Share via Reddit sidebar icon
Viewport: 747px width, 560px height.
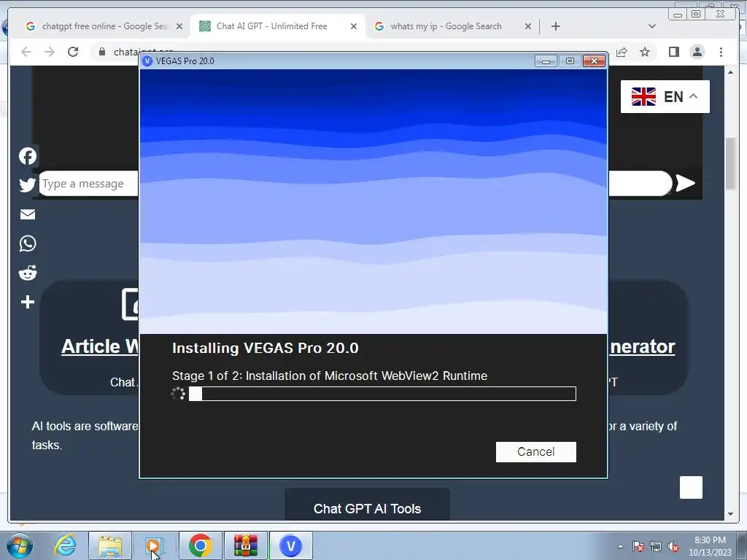pyautogui.click(x=28, y=273)
